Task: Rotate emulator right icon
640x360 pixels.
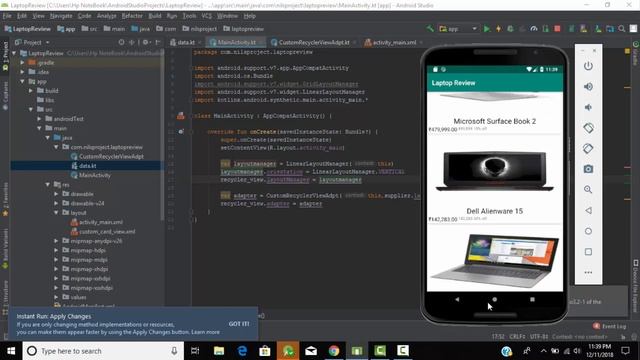Action: click(588, 149)
